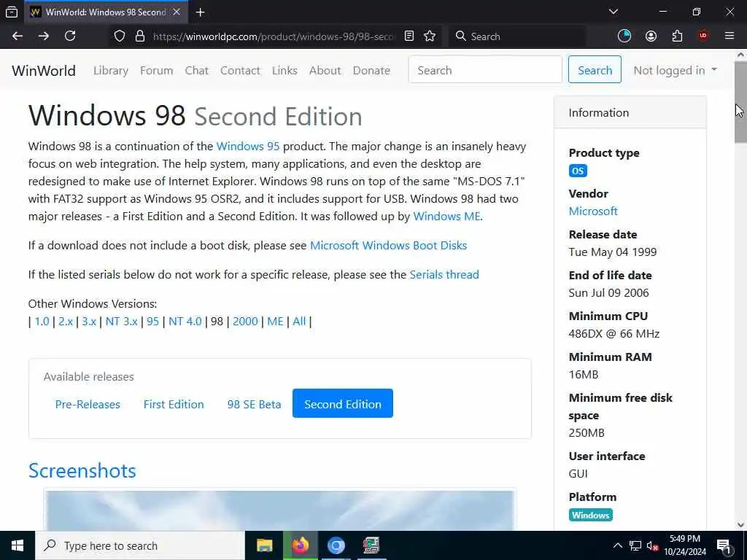Open the Firefox hamburger application menu

tap(729, 36)
